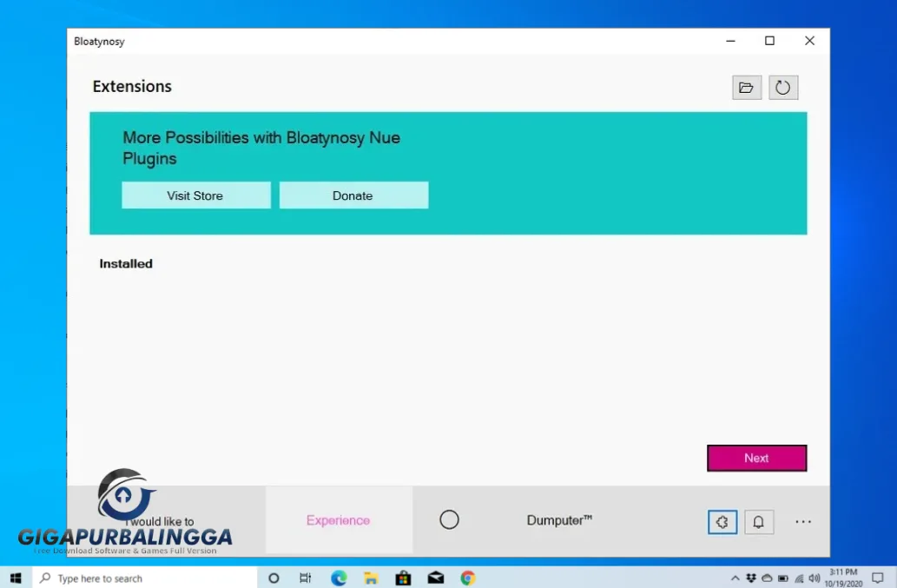This screenshot has width=897, height=588.
Task: Open File Explorer from taskbar
Action: [x=371, y=578]
